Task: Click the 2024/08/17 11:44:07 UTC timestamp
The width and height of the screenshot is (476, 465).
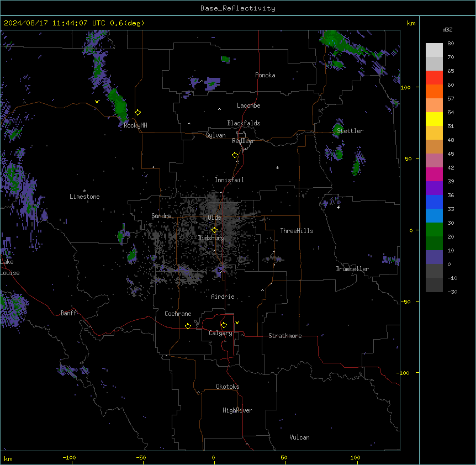Action: click(x=55, y=23)
